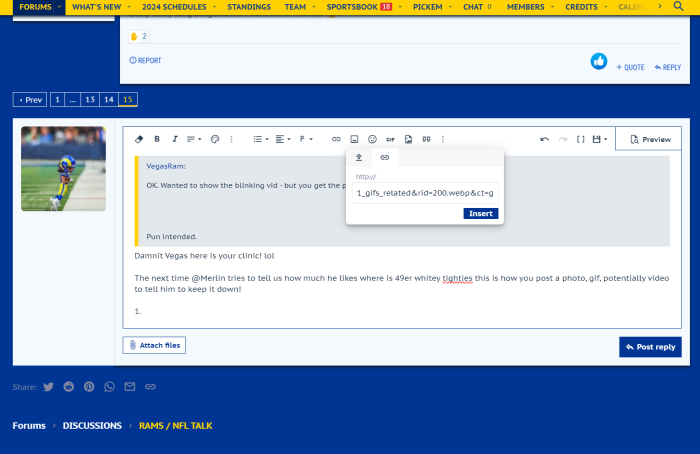Click the Attach files button
Screen dimensions: 700x454
pos(154,345)
